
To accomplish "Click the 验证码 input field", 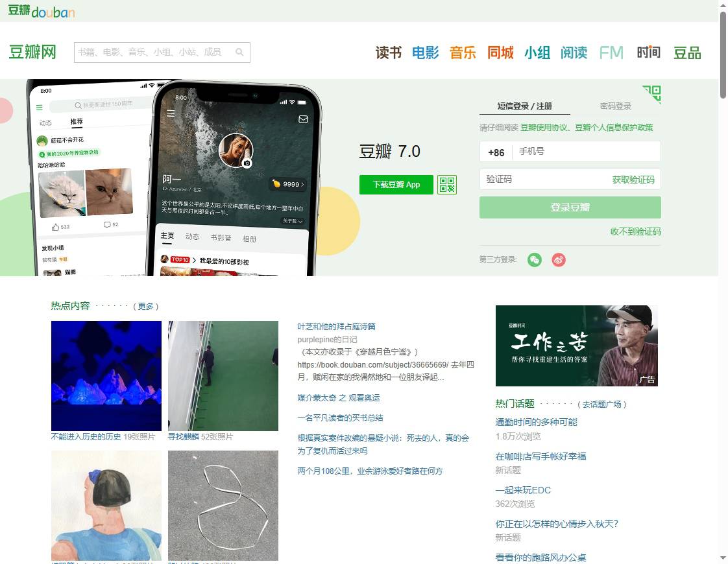I will pyautogui.click(x=543, y=180).
